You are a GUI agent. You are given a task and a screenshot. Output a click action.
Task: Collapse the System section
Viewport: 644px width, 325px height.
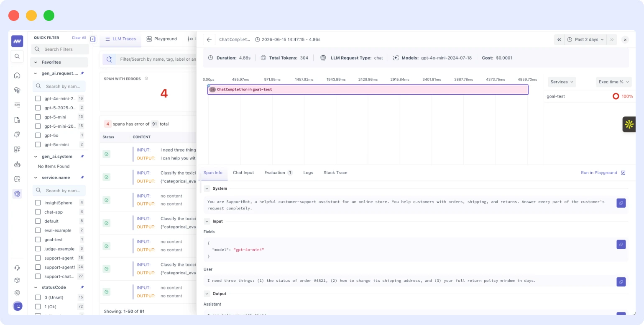point(207,188)
